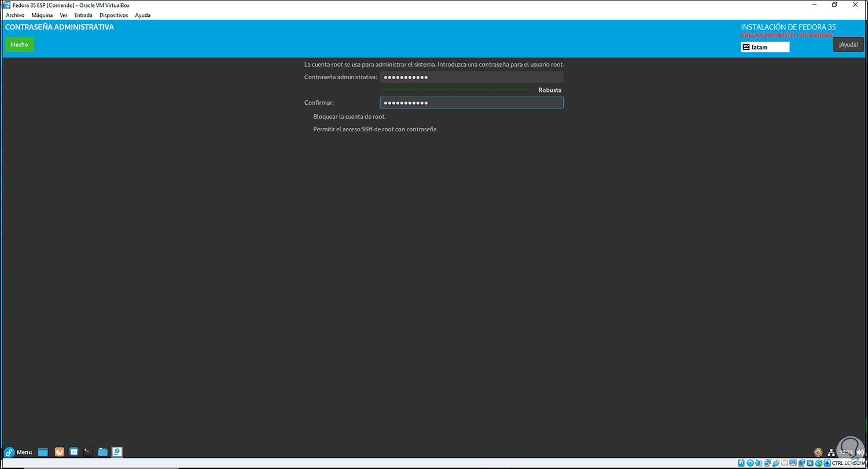This screenshot has height=469, width=868.
Task: Click the VirtualBox virtualization V status icon
Action: point(811,463)
